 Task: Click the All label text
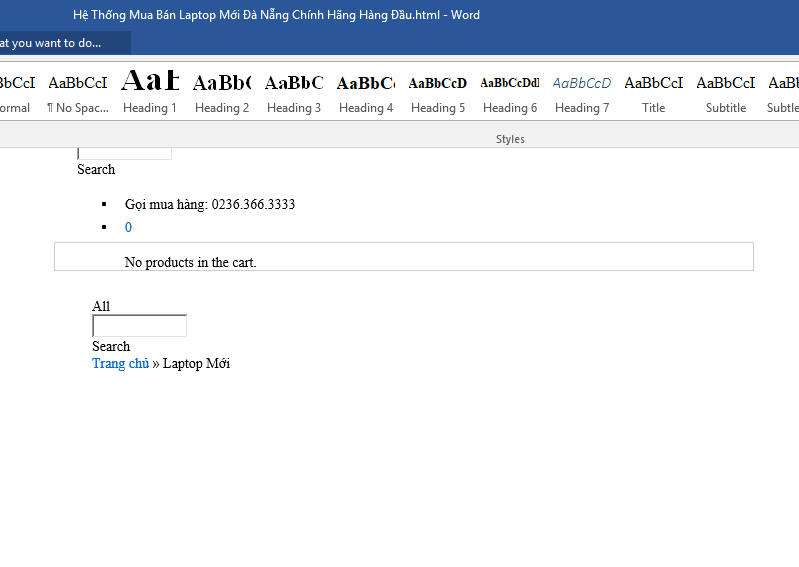[101, 306]
